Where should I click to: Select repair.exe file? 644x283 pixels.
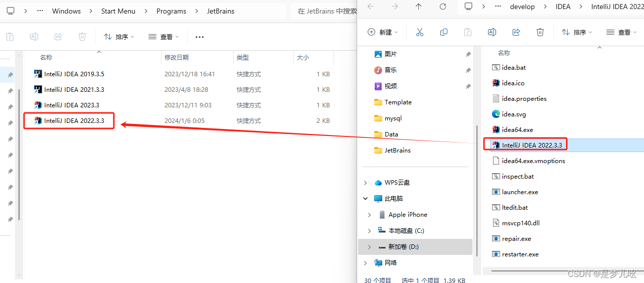tap(512, 238)
